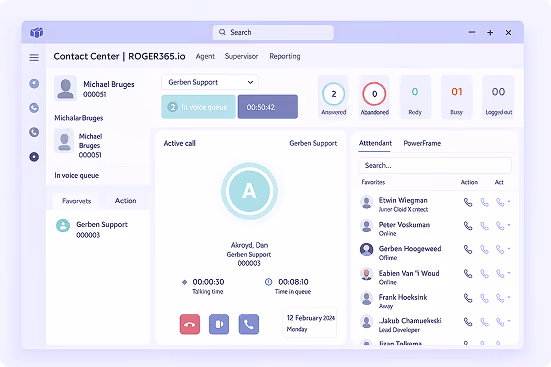Click the Busy agents counter 01
Image resolution: width=551 pixels, height=367 pixels.
(x=456, y=97)
